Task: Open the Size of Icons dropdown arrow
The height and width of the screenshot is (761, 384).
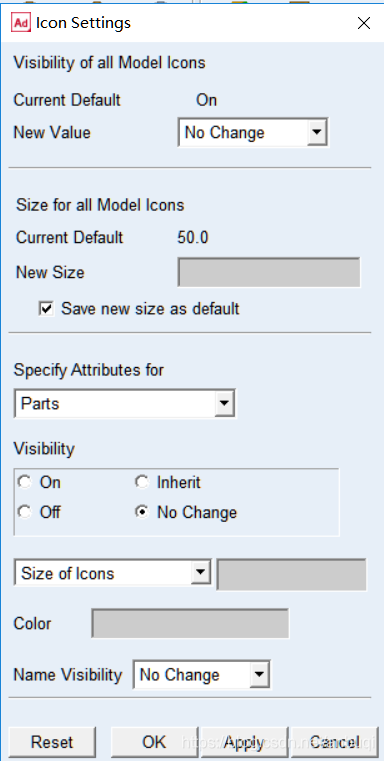Action: click(x=200, y=573)
